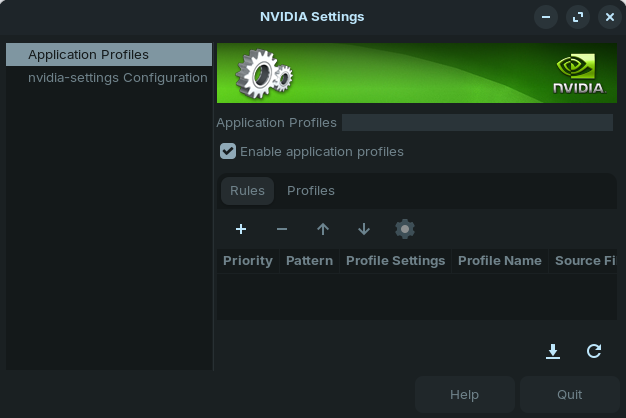Move rule up with up arrow

(x=323, y=229)
